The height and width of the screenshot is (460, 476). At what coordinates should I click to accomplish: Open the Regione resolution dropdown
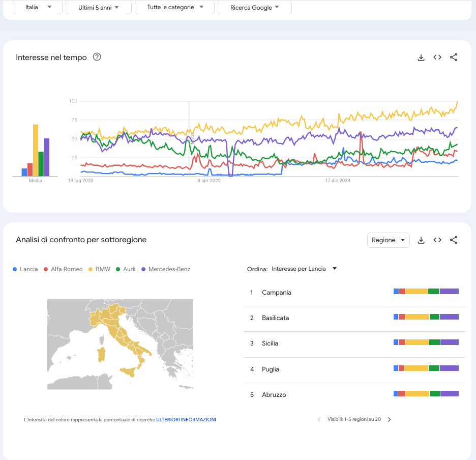click(x=388, y=240)
